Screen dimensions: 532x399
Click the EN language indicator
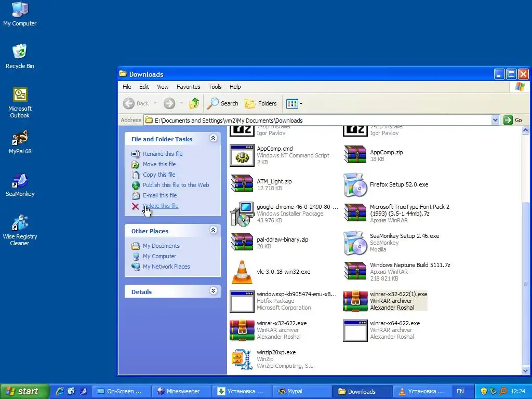point(460,392)
